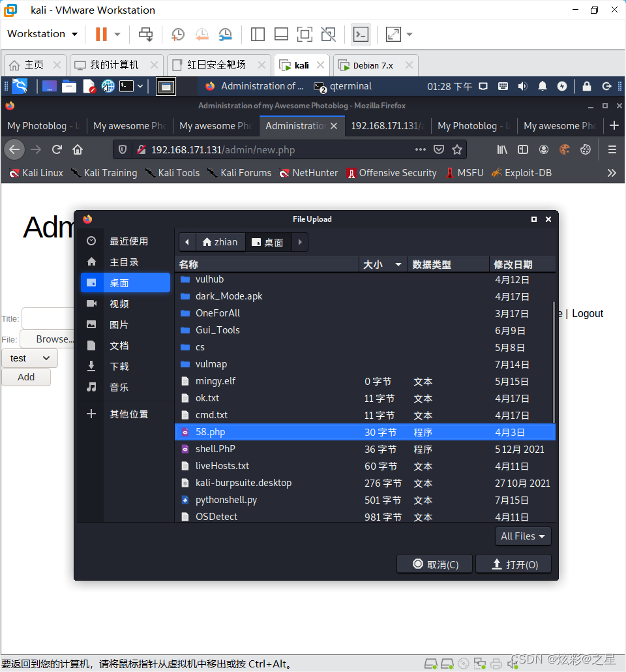Click the Kali volume speaker icon

[x=522, y=86]
